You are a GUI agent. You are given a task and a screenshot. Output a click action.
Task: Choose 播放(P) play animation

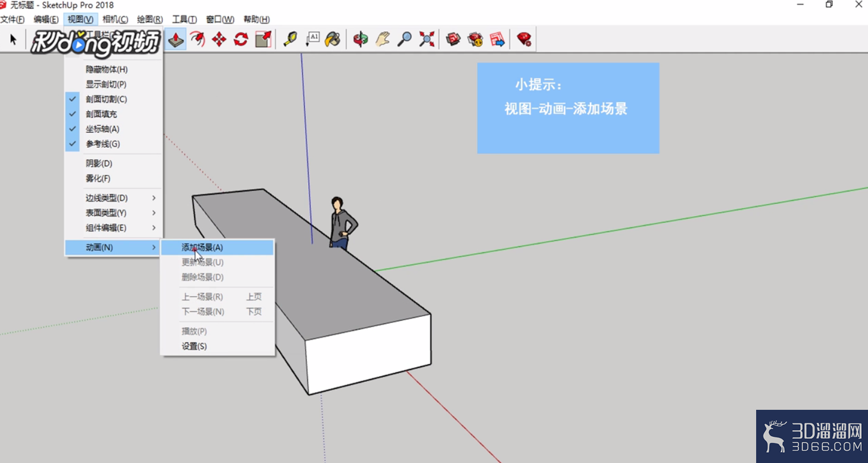click(x=218, y=331)
